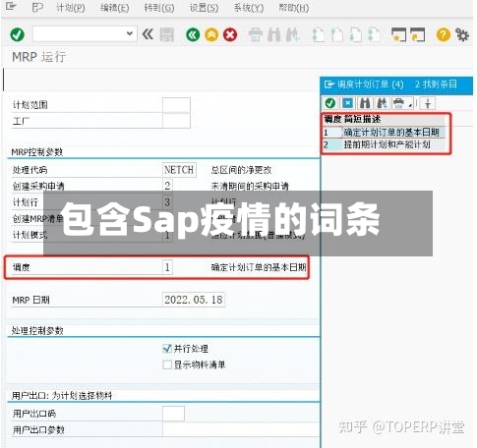Click the 未清期间的采购申请 description text
This screenshot has height=448, width=477.
250,186
